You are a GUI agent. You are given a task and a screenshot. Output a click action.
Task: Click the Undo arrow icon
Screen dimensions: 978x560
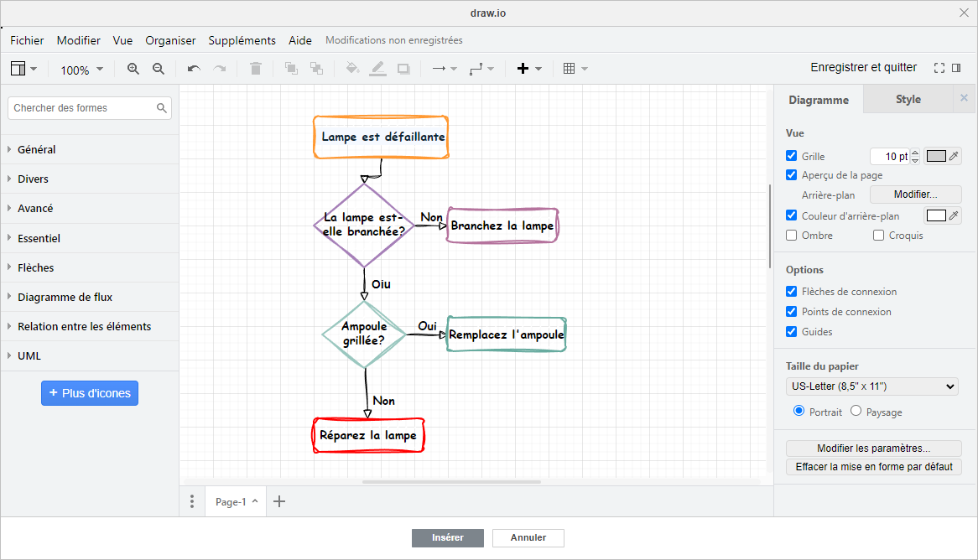pos(193,68)
